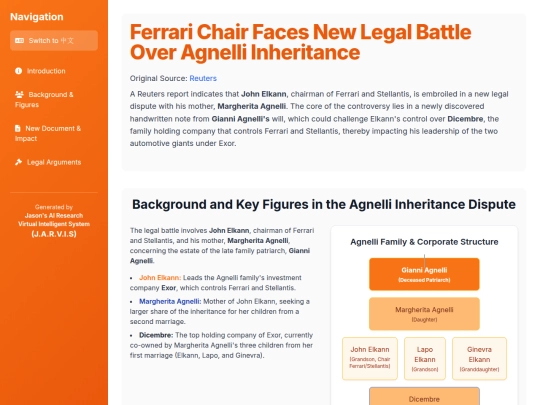This screenshot has width=540, height=405.
Task: Click the Dicembre bullet label
Action: pyautogui.click(x=156, y=335)
